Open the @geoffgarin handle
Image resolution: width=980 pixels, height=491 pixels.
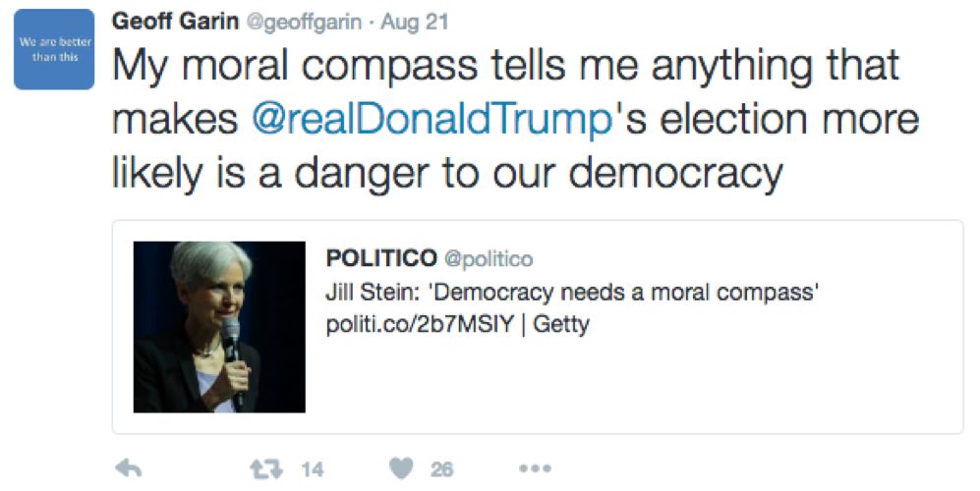click(x=304, y=23)
